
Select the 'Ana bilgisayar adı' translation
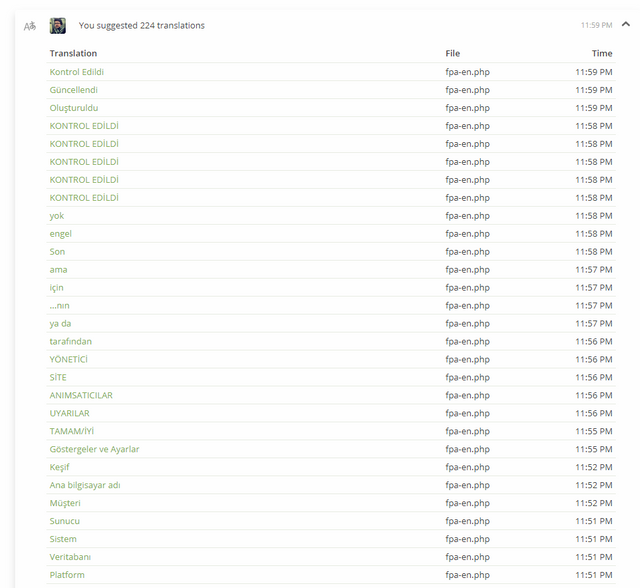(x=85, y=485)
